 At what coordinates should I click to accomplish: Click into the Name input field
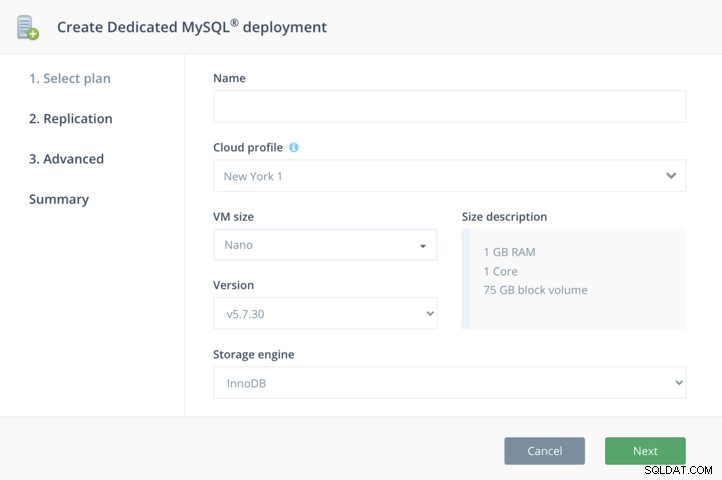tap(449, 106)
